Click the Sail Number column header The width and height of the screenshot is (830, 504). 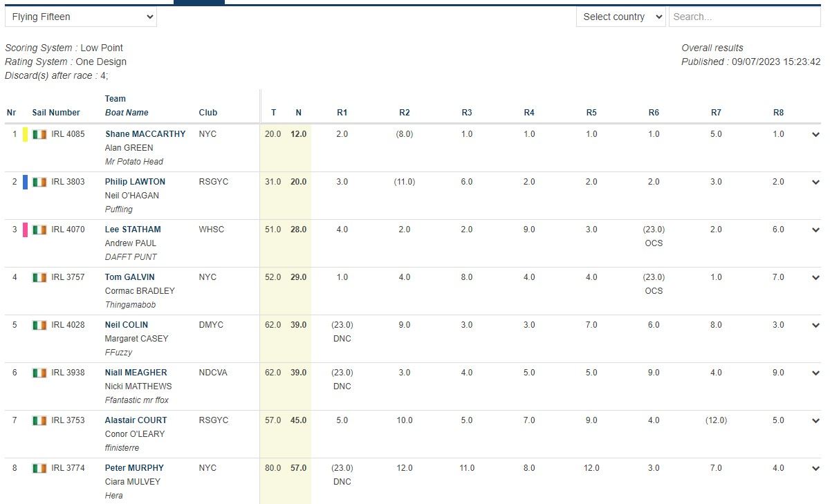coord(56,113)
